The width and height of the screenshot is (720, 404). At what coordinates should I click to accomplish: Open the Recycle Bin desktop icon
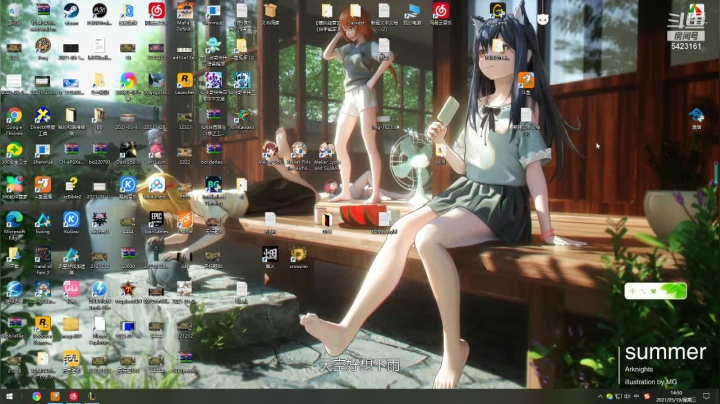[x=14, y=11]
